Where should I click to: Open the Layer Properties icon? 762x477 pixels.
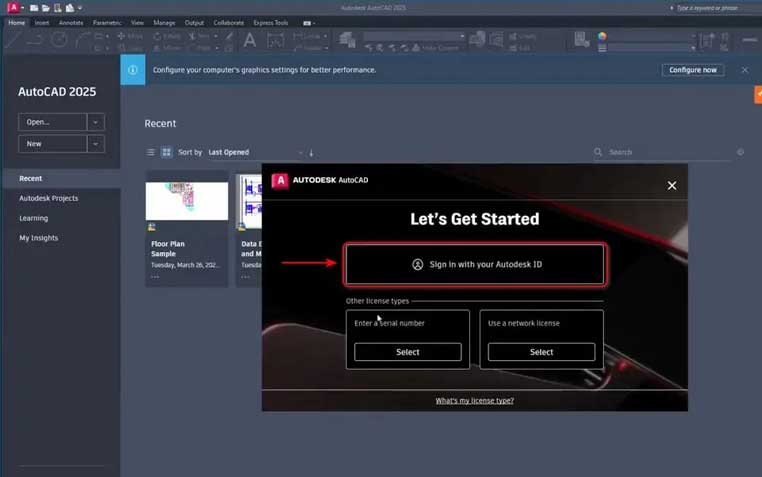click(x=347, y=40)
